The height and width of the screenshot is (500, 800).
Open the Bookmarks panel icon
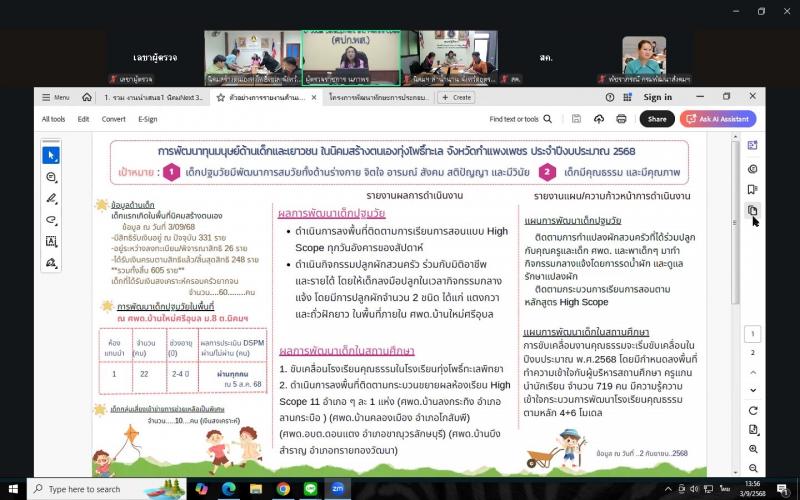click(753, 189)
